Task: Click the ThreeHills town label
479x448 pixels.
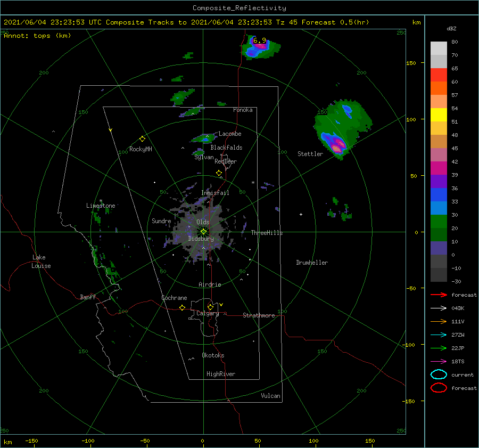Action: tap(267, 233)
